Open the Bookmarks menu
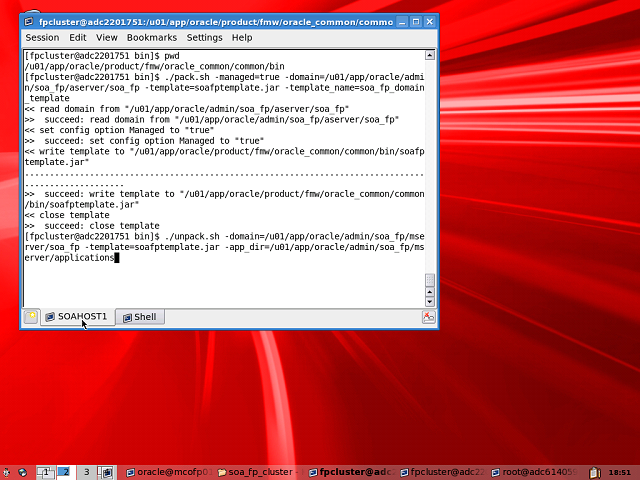 pos(151,38)
